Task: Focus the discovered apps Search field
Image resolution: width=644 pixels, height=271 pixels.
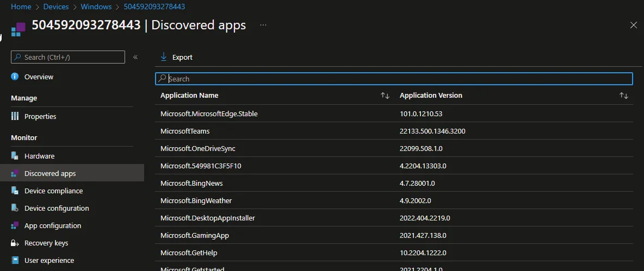Action: click(394, 79)
